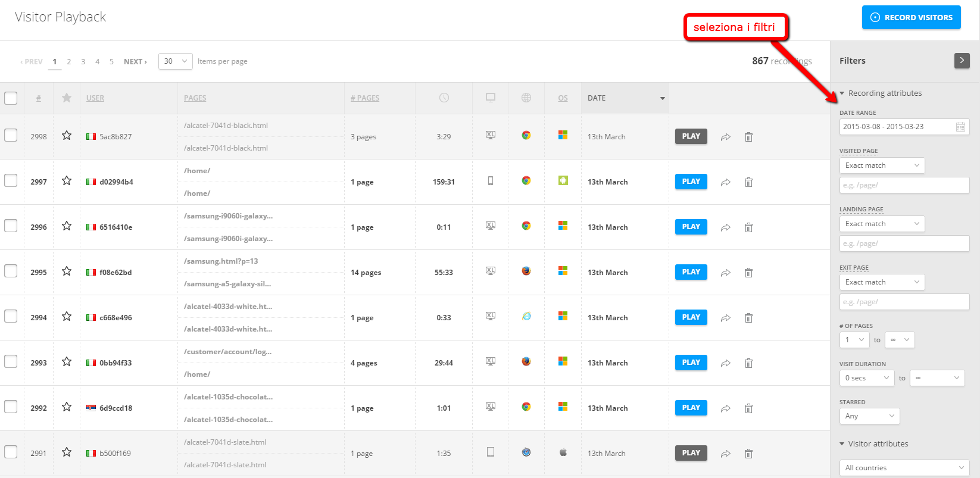
Task: Delete recording 2998 with trash icon
Action: (748, 137)
